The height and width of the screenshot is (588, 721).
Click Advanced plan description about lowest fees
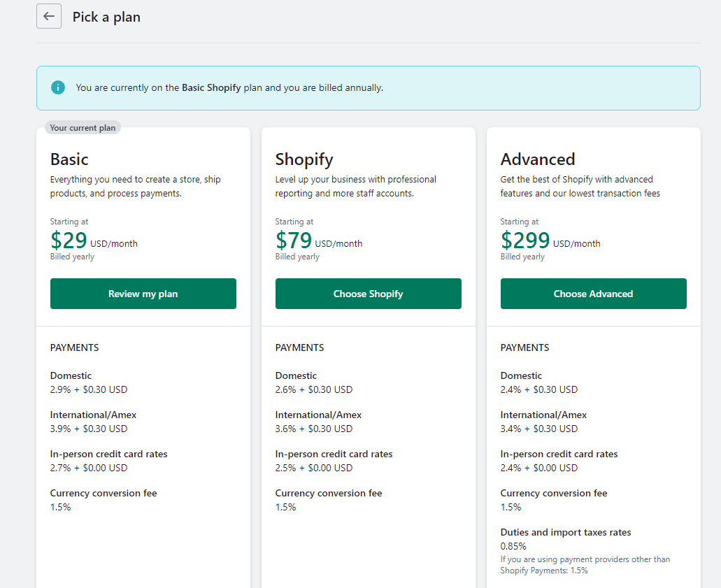(x=580, y=186)
